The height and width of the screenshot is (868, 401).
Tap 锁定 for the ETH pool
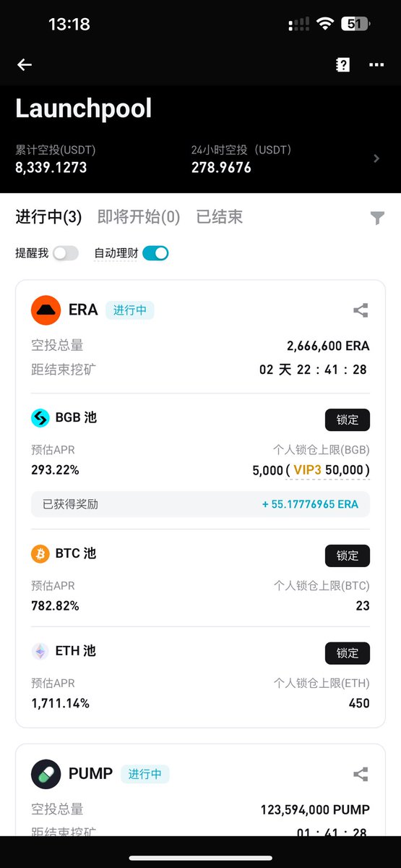click(348, 653)
